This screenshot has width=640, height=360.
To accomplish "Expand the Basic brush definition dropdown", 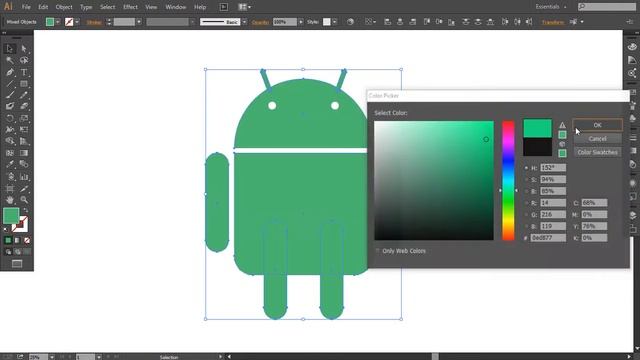I will [244, 22].
